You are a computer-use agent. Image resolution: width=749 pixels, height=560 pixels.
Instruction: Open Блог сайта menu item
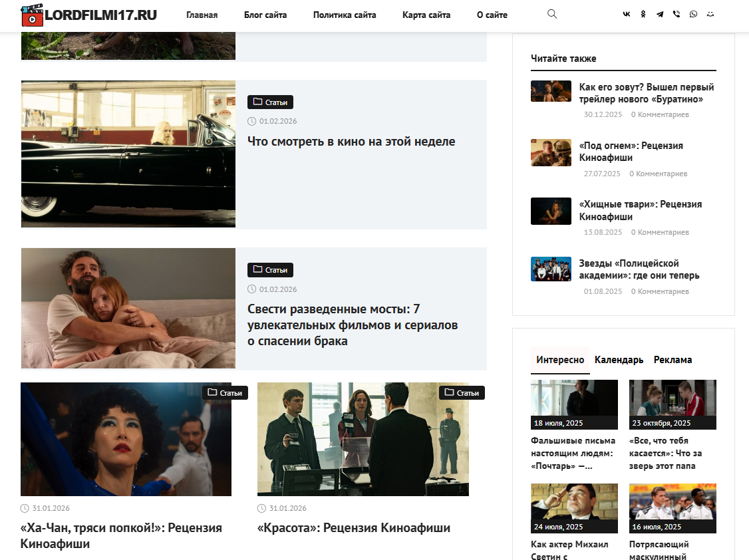(265, 15)
